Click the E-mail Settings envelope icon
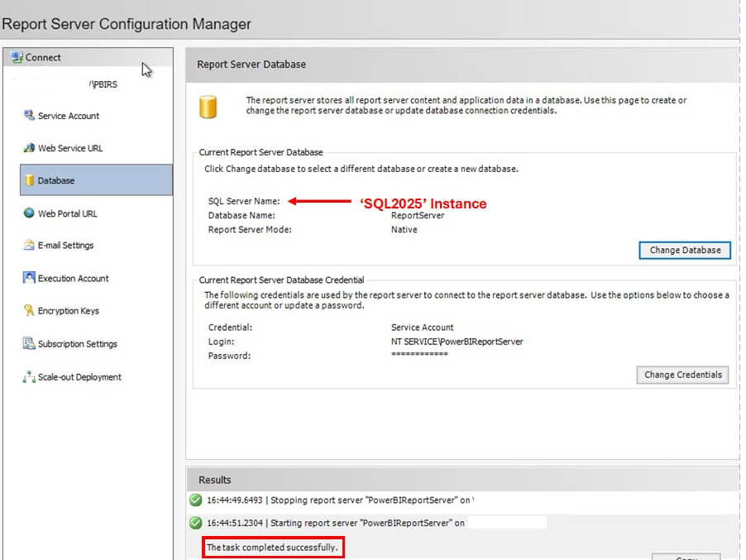The height and width of the screenshot is (560, 746). (x=30, y=246)
